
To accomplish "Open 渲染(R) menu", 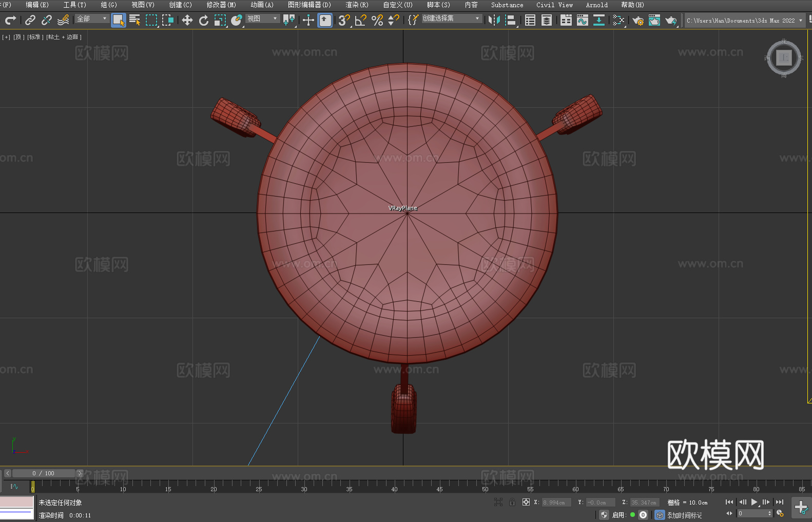I will 357,5.
